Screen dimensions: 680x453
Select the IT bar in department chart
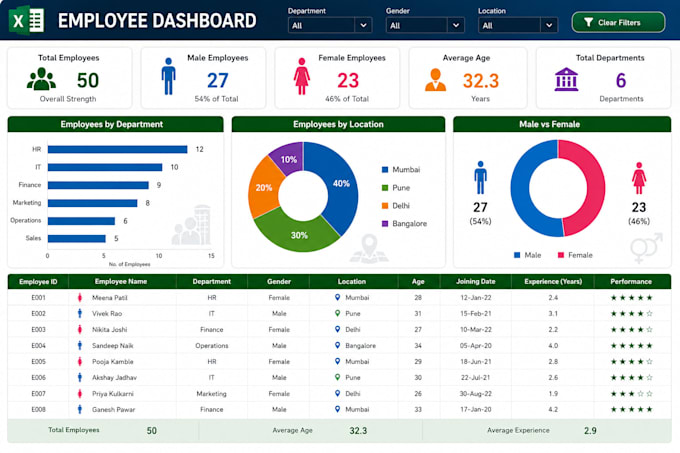(105, 167)
